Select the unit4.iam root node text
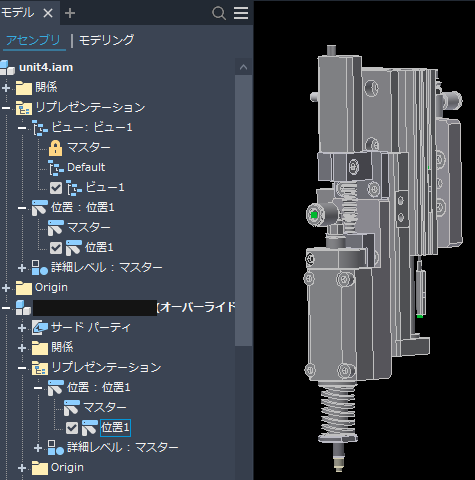 [46, 67]
